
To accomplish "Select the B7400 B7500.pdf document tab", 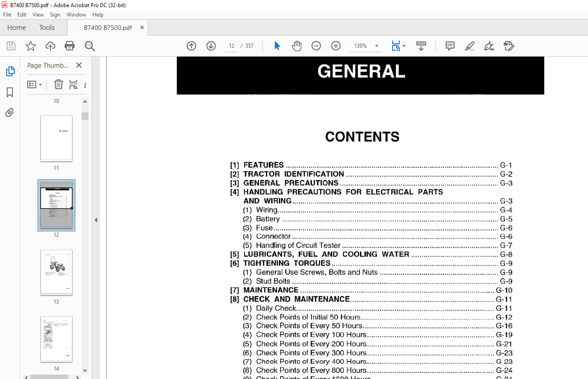I will [108, 28].
